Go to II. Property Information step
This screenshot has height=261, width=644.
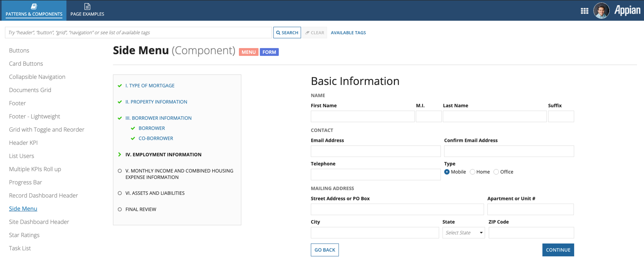pyautogui.click(x=156, y=102)
